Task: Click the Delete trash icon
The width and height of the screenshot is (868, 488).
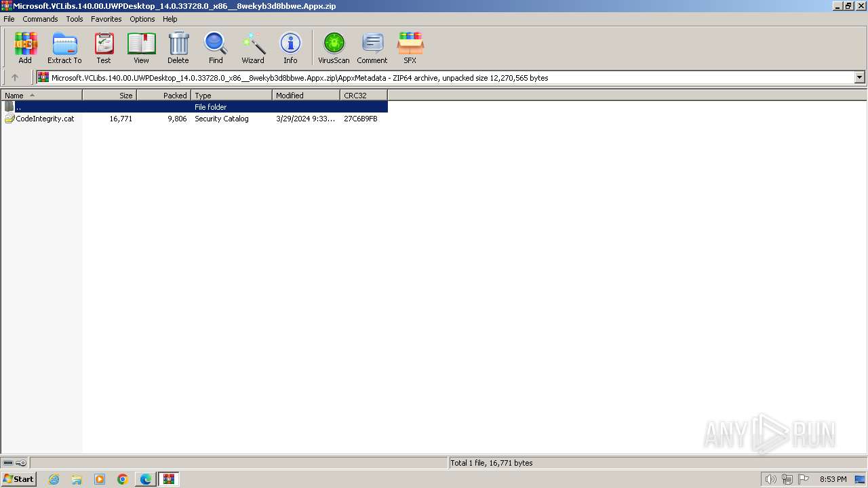Action: [x=178, y=47]
